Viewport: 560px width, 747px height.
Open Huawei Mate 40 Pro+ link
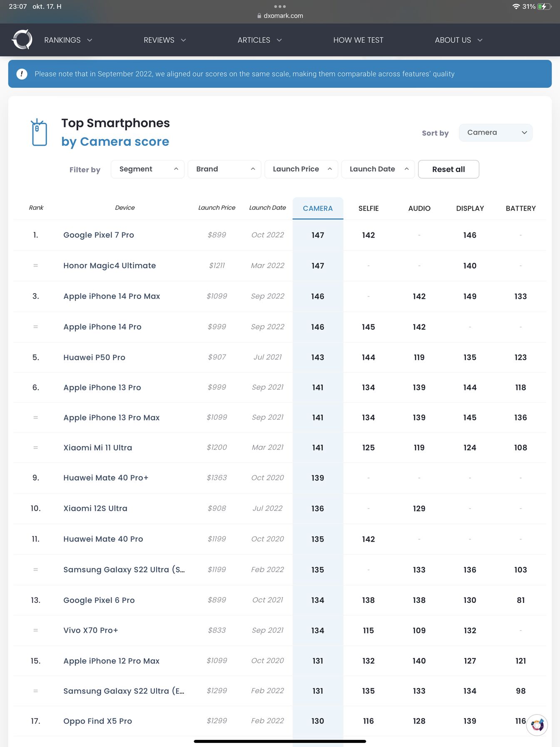pyautogui.click(x=106, y=478)
